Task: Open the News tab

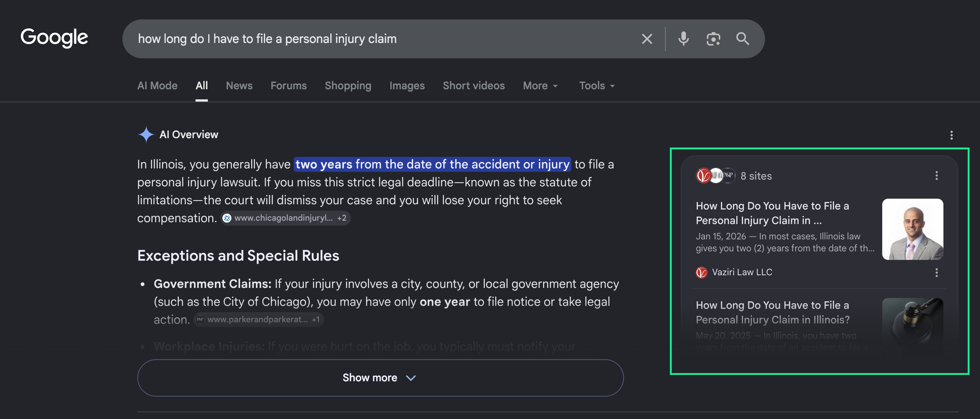Action: pyautogui.click(x=239, y=86)
